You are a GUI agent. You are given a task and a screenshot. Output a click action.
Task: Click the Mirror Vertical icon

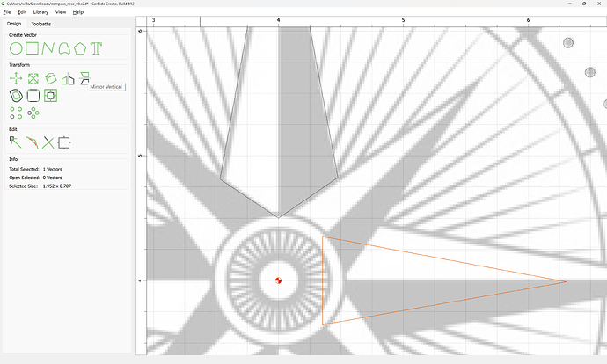[84, 78]
